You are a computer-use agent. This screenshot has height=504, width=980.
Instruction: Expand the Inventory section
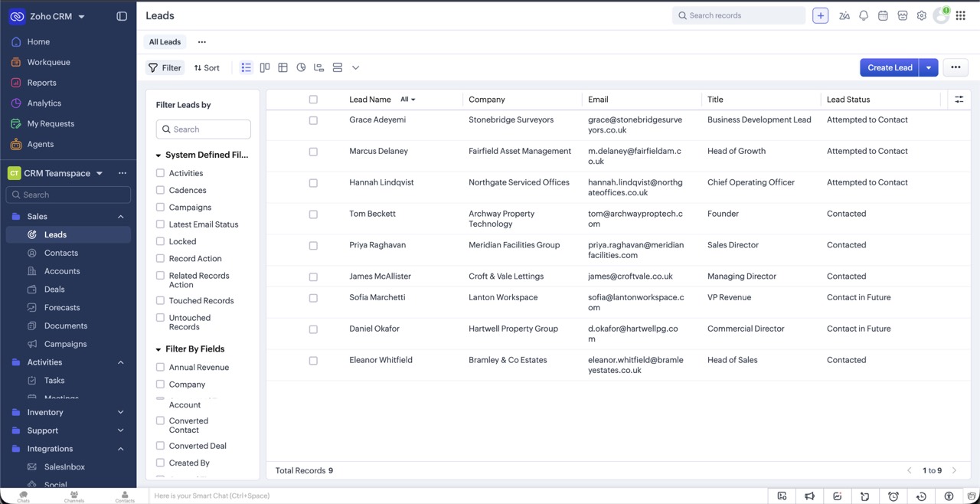pyautogui.click(x=120, y=412)
